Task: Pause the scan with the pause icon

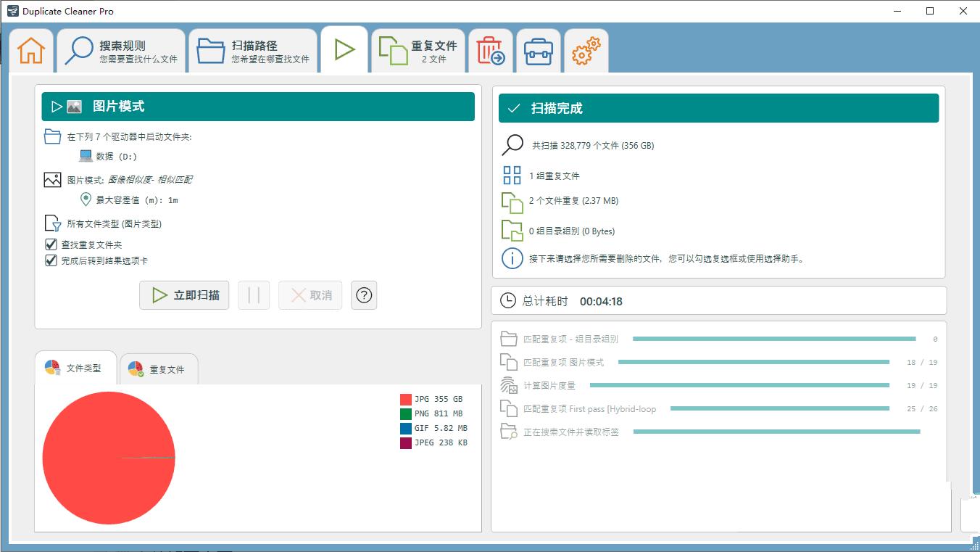Action: pos(254,295)
